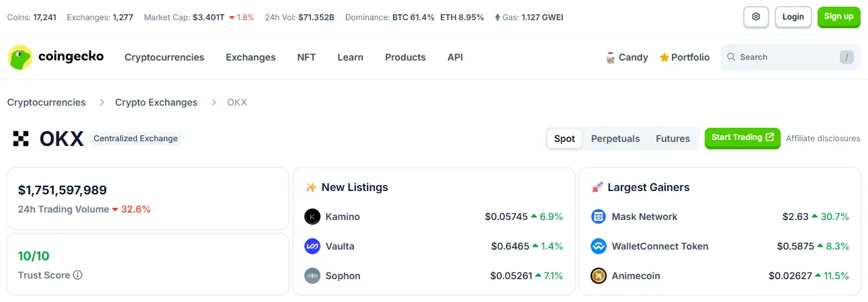
Task: Click the Trust Score info icon
Action: point(78,275)
